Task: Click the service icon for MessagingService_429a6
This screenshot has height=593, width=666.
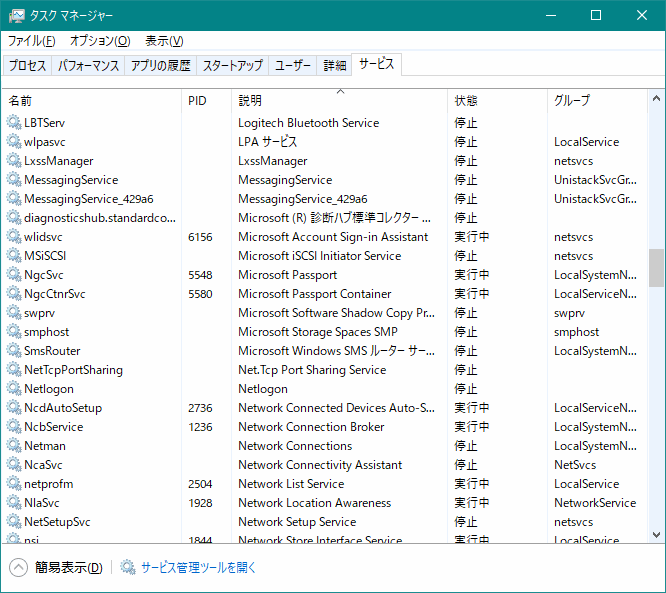Action: click(14, 198)
